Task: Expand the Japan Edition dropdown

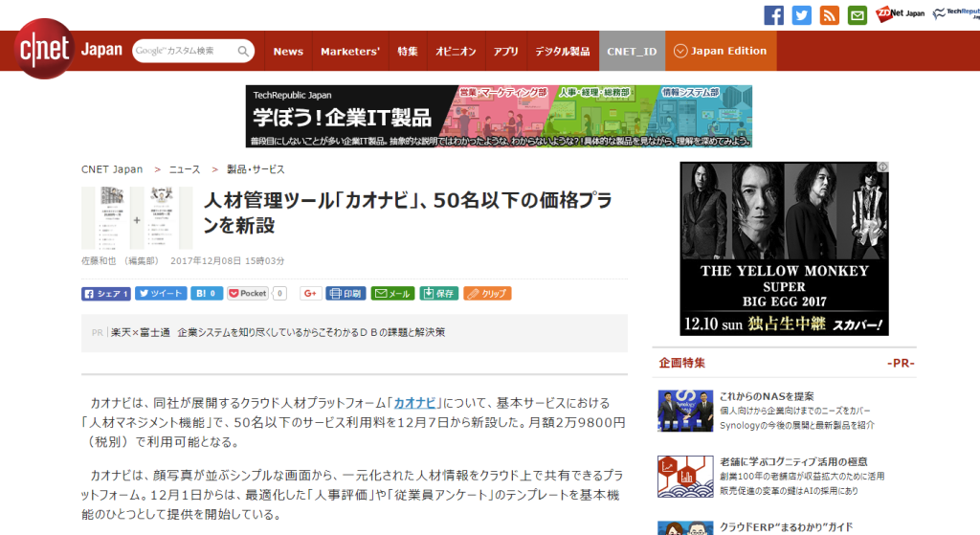Action: coord(721,52)
